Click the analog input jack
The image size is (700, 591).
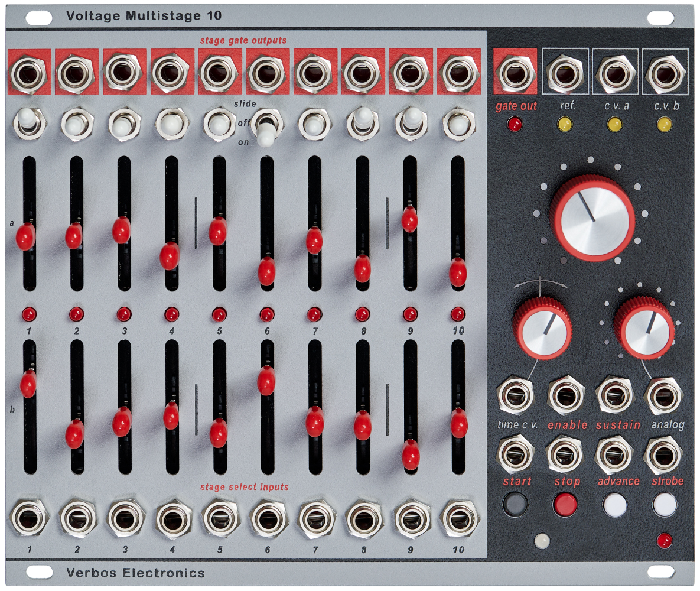point(664,395)
